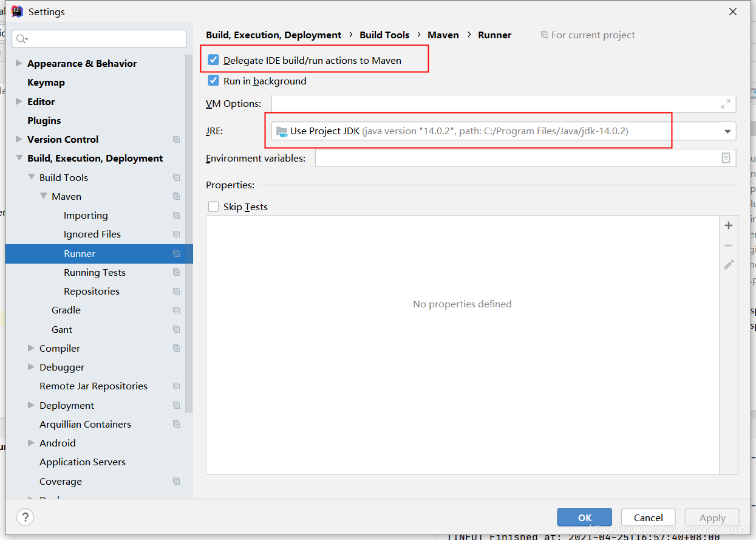Screen dimensions: 756x540
Task: Collapse the Build Tools node
Action: tap(31, 177)
